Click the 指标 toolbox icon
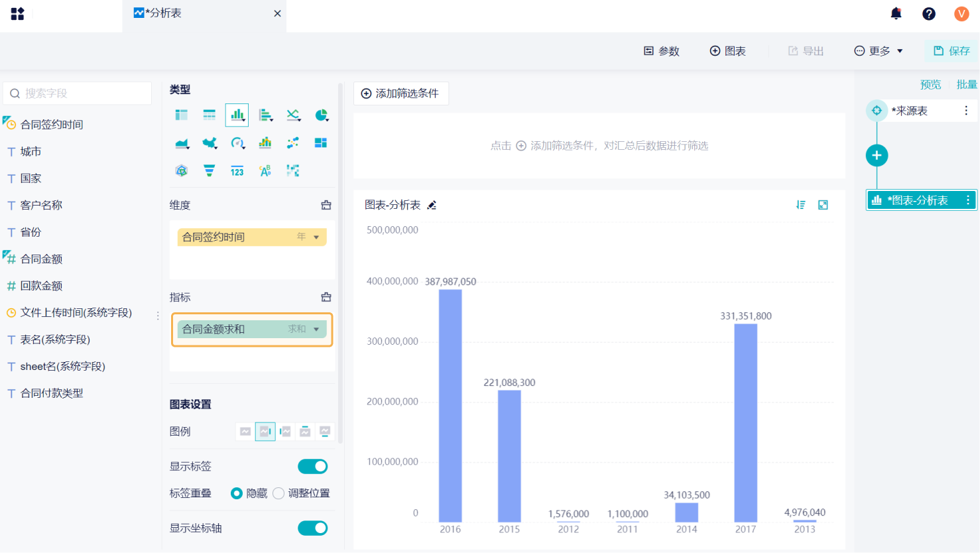This screenshot has width=980, height=553. coord(326,297)
